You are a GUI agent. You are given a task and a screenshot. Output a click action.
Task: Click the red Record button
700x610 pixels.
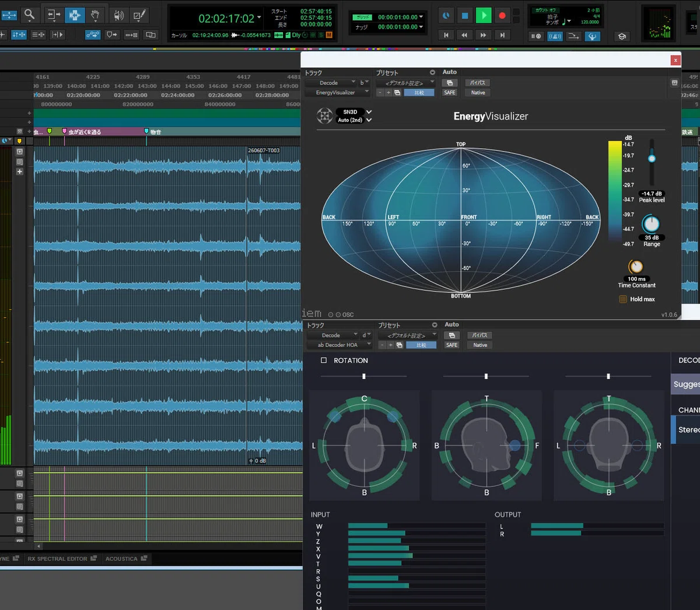point(502,16)
